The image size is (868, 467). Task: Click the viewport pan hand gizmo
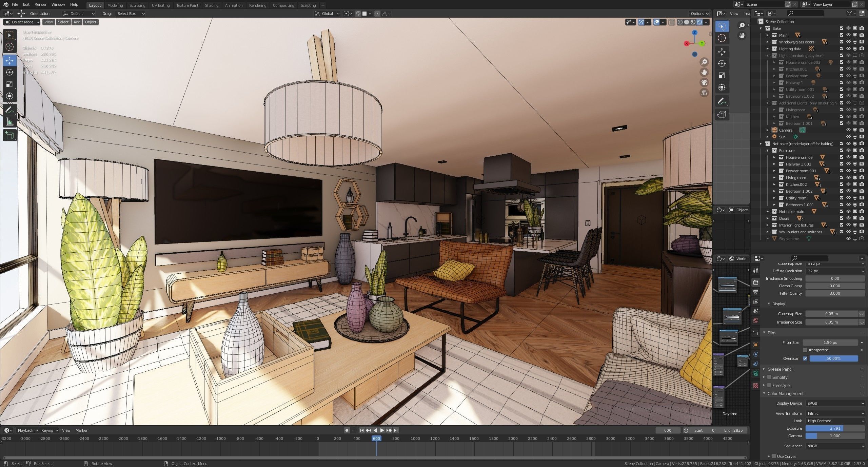[x=704, y=72]
